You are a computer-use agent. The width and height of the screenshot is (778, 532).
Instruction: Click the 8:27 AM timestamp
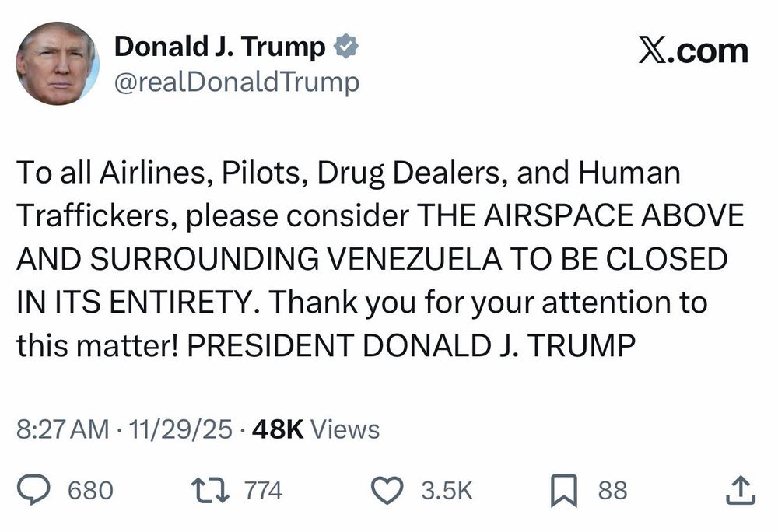(x=62, y=429)
